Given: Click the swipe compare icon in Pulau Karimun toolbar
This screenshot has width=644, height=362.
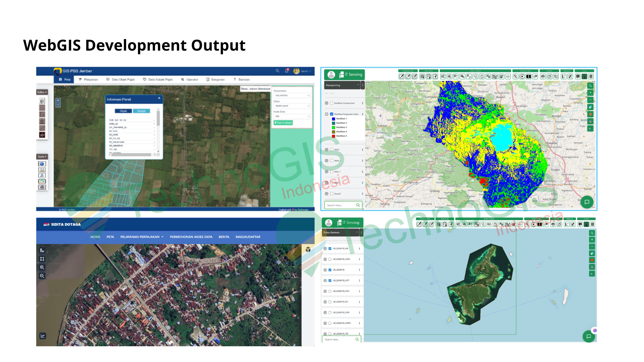Looking at the screenshot, I should pyautogui.click(x=540, y=224).
